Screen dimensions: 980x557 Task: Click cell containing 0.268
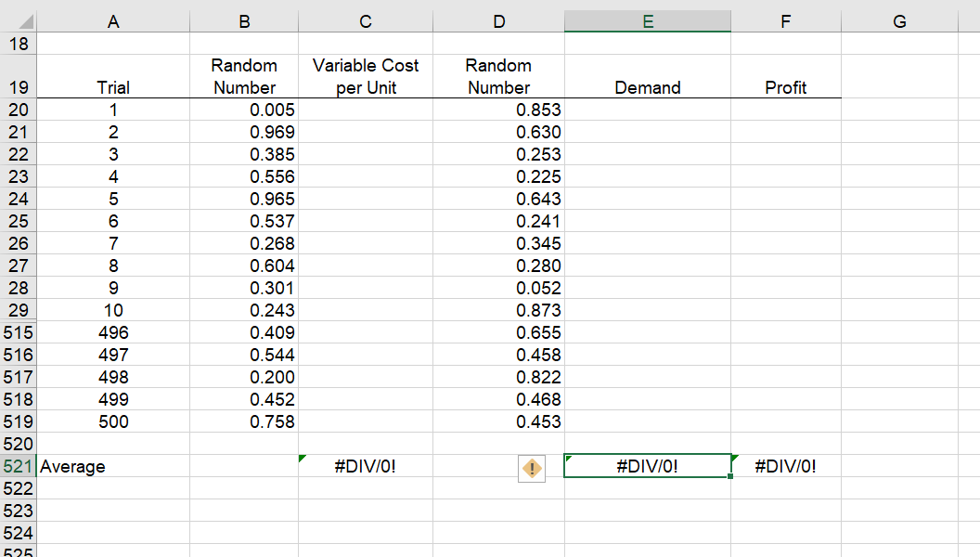[x=244, y=243]
